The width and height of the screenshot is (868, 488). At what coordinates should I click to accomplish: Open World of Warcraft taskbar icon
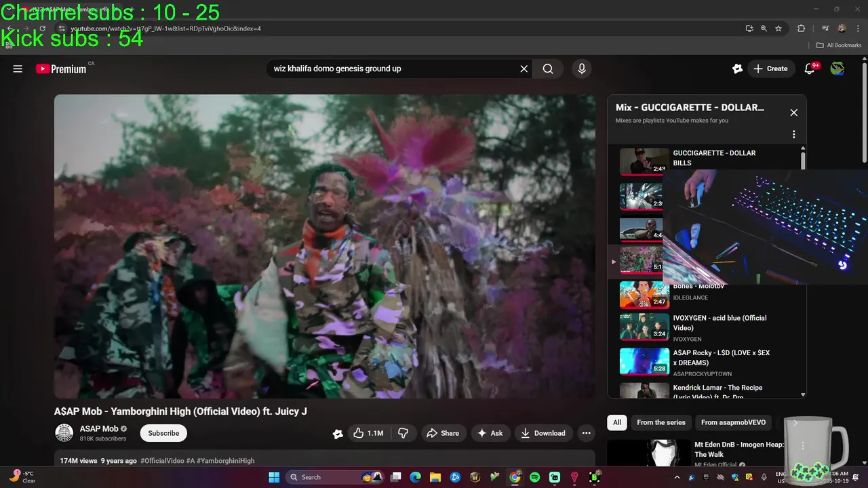click(x=475, y=477)
